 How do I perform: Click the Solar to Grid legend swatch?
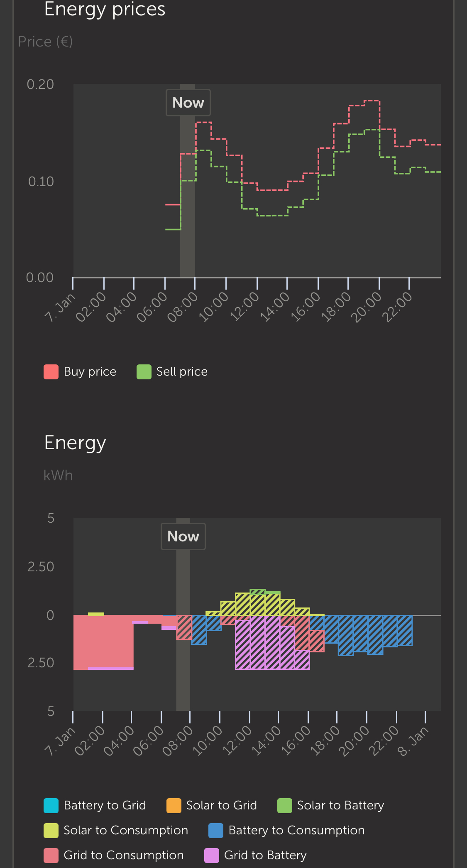coord(174,806)
